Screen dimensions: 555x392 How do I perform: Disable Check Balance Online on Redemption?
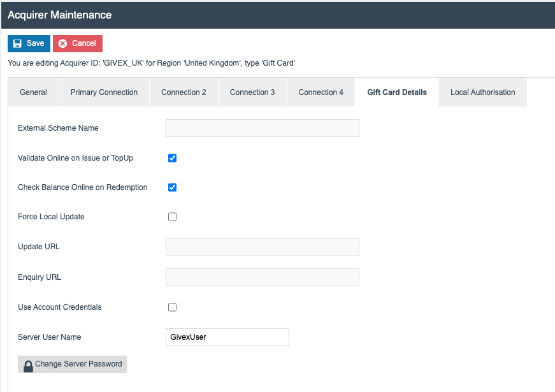[172, 187]
